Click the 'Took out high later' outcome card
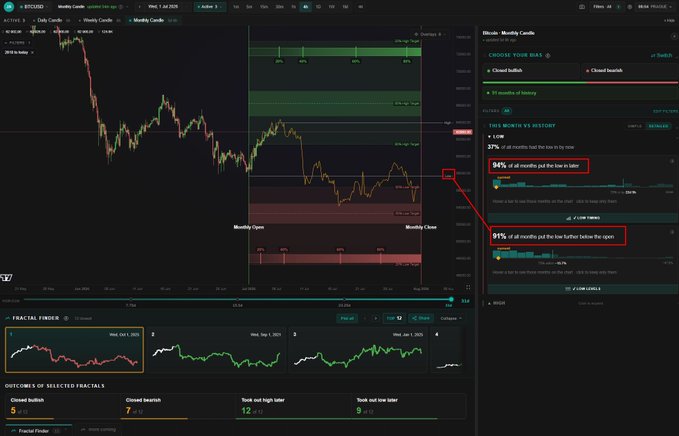This screenshot has width=679, height=436. click(x=293, y=406)
